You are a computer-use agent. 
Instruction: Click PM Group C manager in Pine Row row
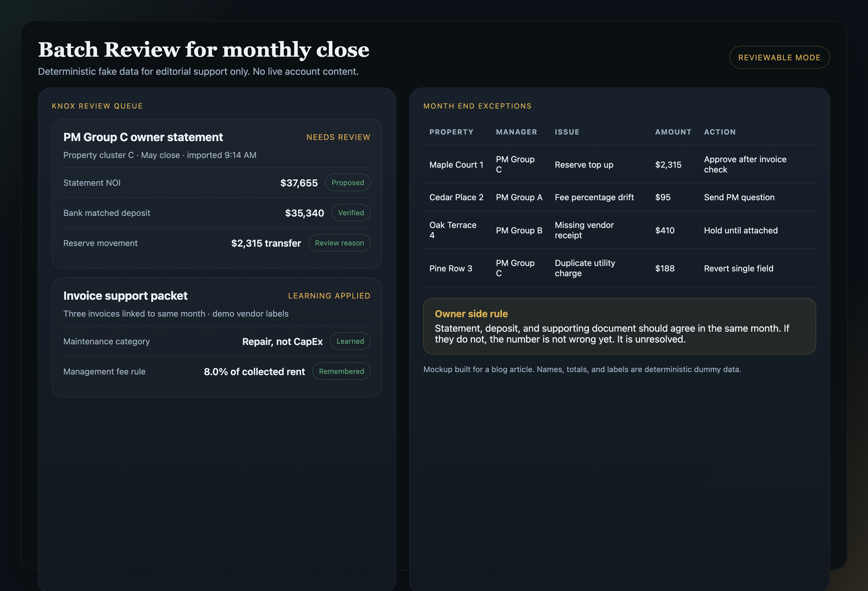click(x=515, y=268)
